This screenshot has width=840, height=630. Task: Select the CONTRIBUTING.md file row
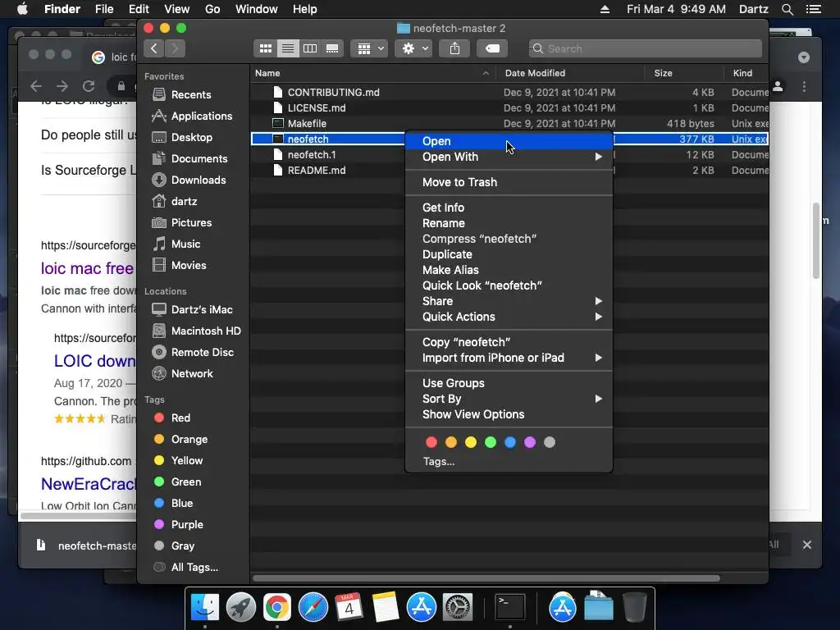point(509,93)
